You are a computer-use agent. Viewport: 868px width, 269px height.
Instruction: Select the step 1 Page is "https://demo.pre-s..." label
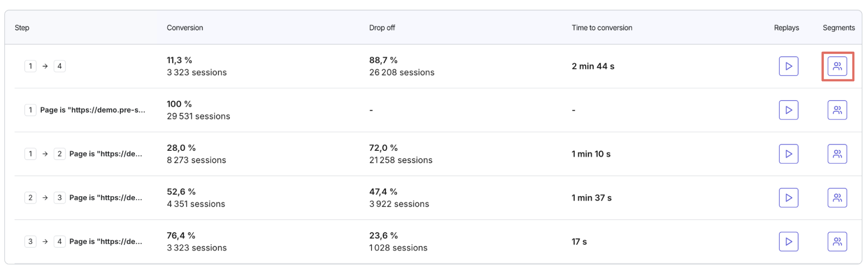click(93, 110)
